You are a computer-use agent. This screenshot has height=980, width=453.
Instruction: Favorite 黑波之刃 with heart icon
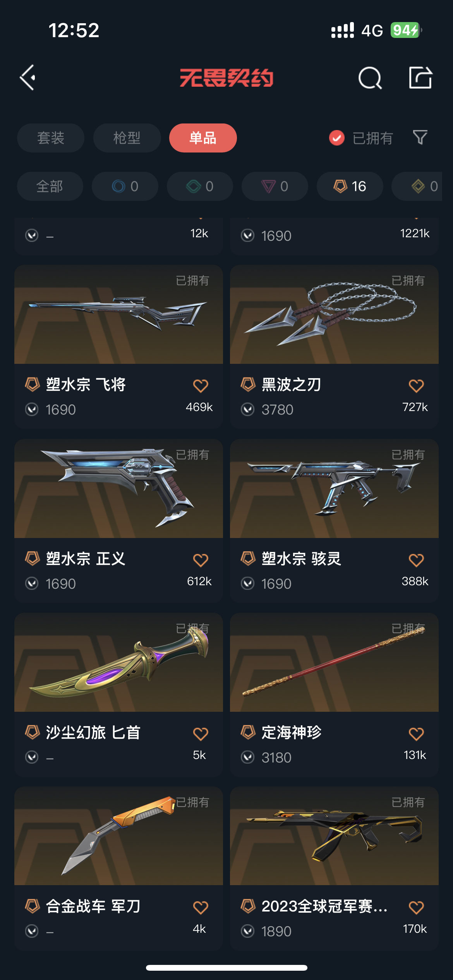click(416, 385)
